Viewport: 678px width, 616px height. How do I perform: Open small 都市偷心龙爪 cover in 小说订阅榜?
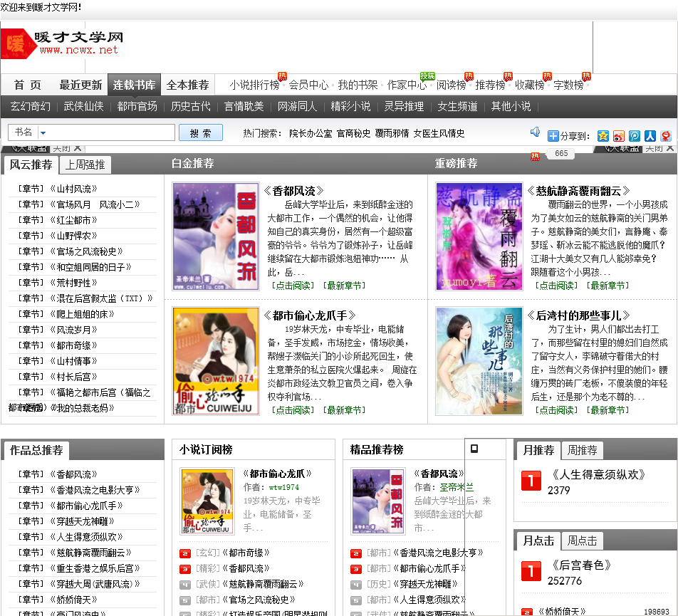[207, 501]
